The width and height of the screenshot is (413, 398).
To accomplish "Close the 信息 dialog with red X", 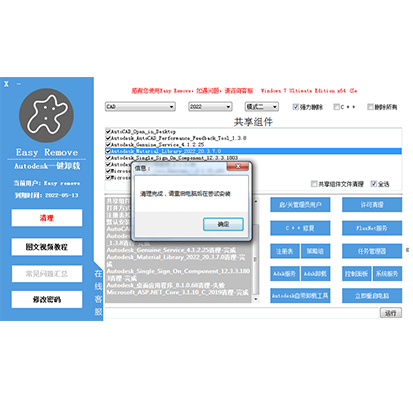I will pos(238,166).
